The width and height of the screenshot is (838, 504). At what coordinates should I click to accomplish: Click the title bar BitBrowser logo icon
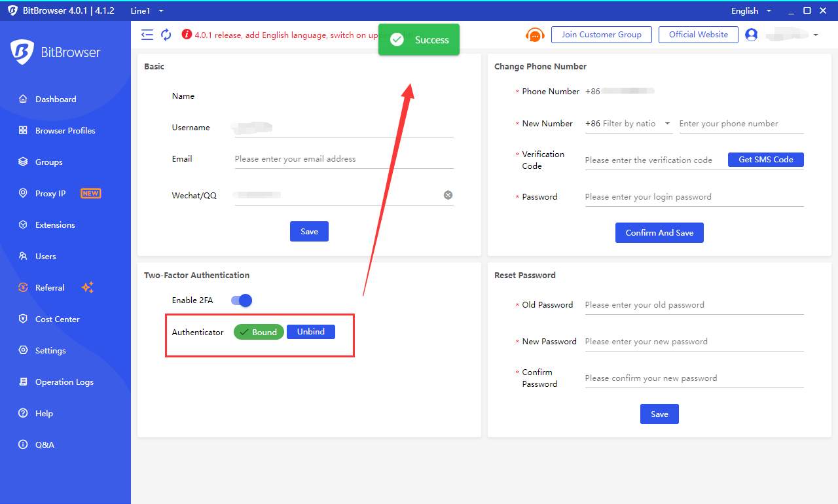tap(12, 10)
